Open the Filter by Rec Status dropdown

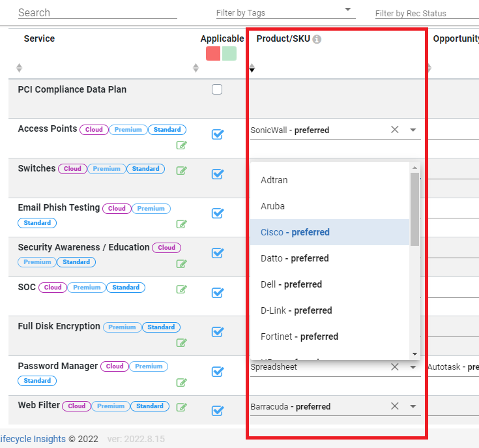pos(427,14)
